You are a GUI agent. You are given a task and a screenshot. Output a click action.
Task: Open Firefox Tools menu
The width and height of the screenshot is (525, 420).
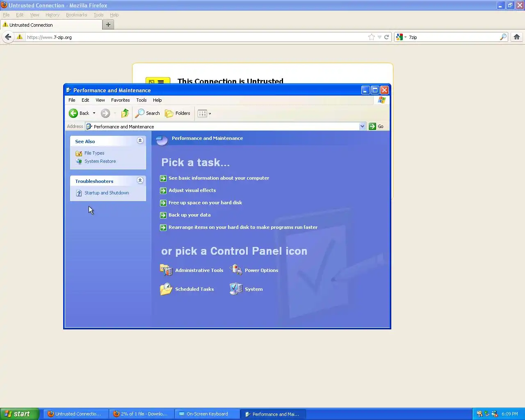tap(98, 15)
